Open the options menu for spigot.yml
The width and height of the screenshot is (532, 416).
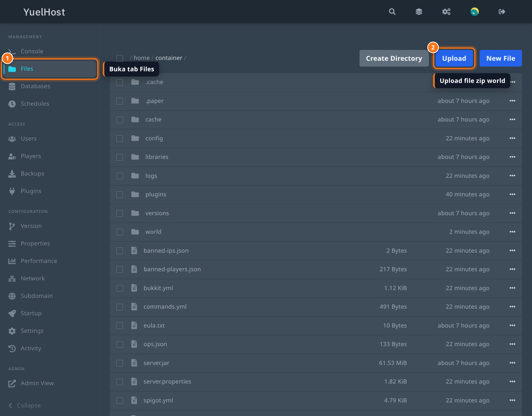tap(512, 400)
